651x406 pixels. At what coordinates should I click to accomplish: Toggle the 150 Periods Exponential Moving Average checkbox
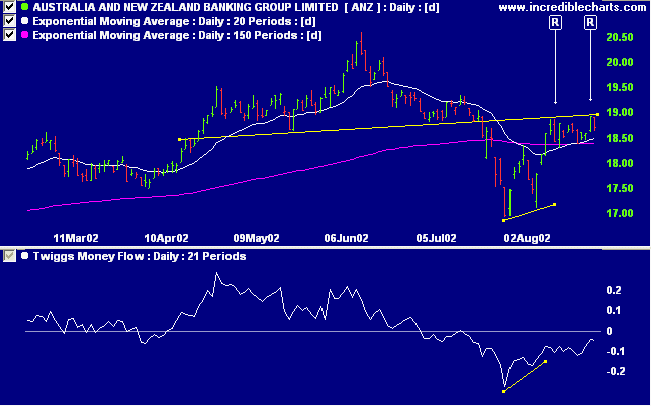9,35
